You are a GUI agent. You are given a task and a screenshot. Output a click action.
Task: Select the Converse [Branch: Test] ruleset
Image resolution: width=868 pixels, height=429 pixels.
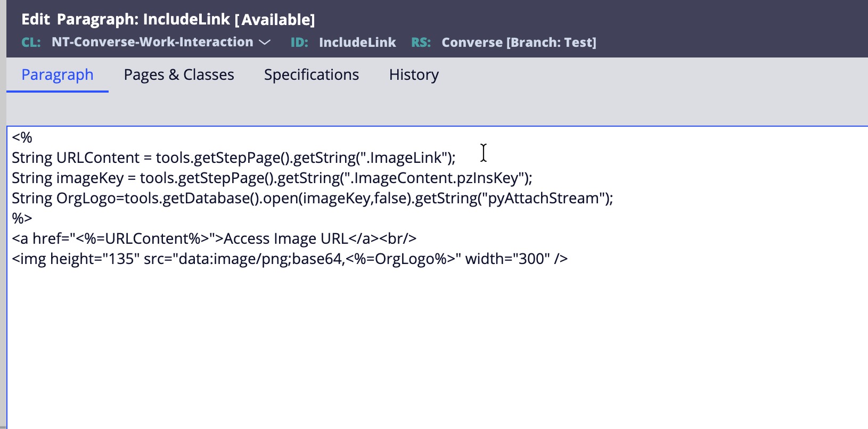pos(519,43)
